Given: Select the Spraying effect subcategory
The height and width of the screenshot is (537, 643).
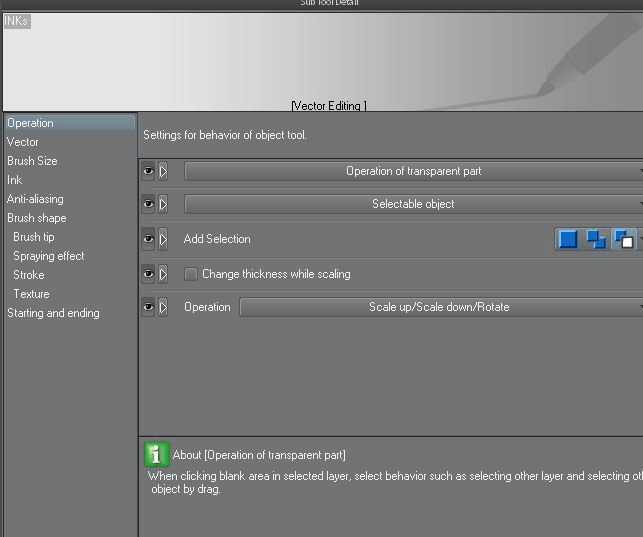Looking at the screenshot, I should [x=48, y=256].
